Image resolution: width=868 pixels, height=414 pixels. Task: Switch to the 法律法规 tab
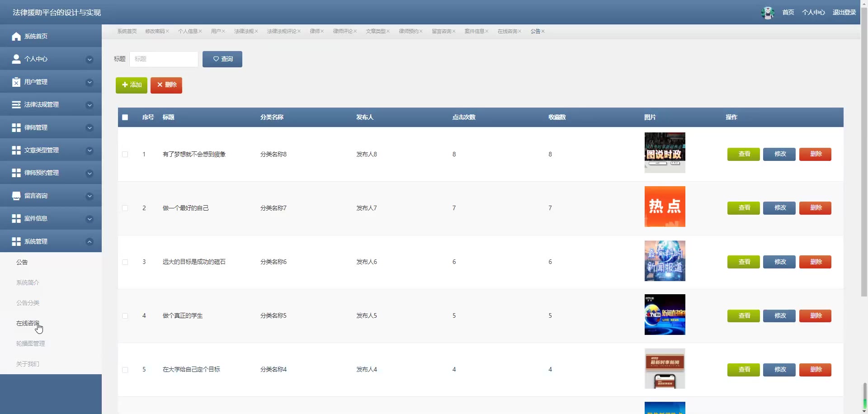pos(244,31)
